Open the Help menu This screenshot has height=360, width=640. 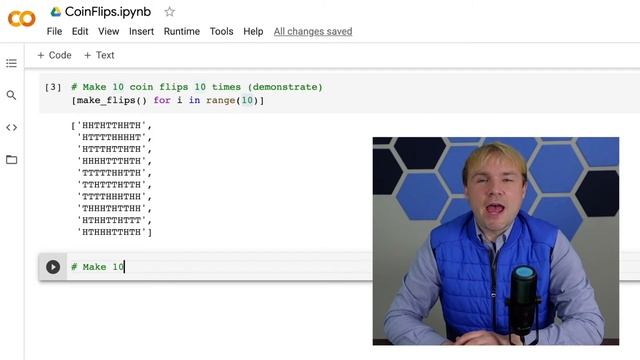(253, 31)
